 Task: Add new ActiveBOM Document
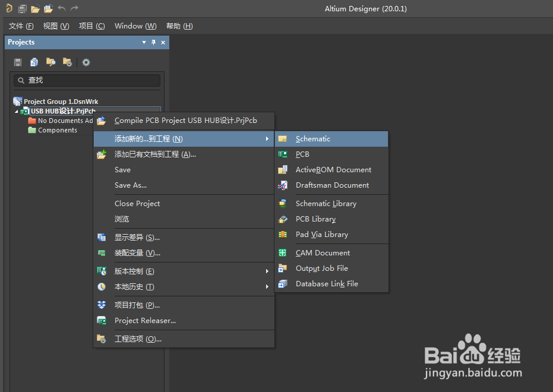pyautogui.click(x=331, y=170)
